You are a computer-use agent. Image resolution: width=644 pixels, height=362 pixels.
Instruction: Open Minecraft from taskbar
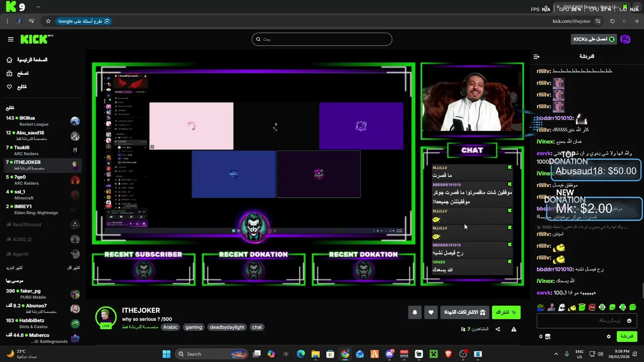pos(434,354)
